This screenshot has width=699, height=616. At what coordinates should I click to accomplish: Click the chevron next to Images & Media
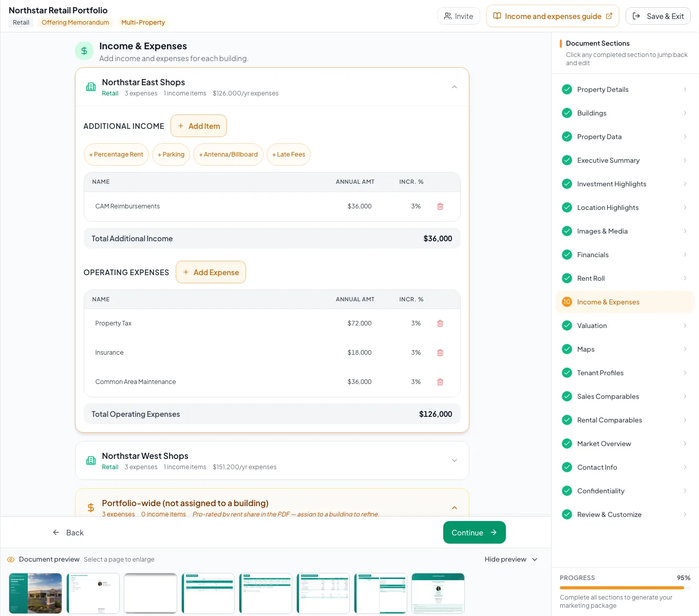[685, 231]
